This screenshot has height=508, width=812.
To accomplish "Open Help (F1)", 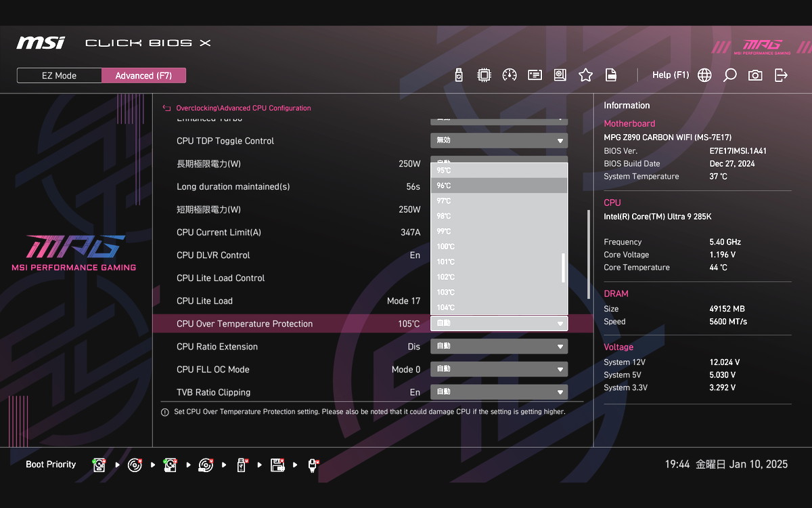I will point(671,75).
